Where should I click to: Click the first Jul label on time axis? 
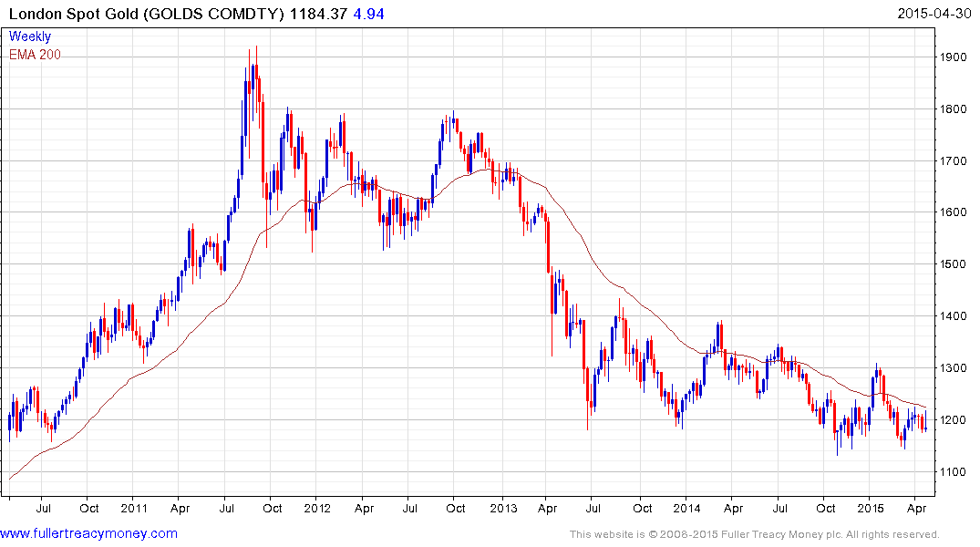point(43,508)
